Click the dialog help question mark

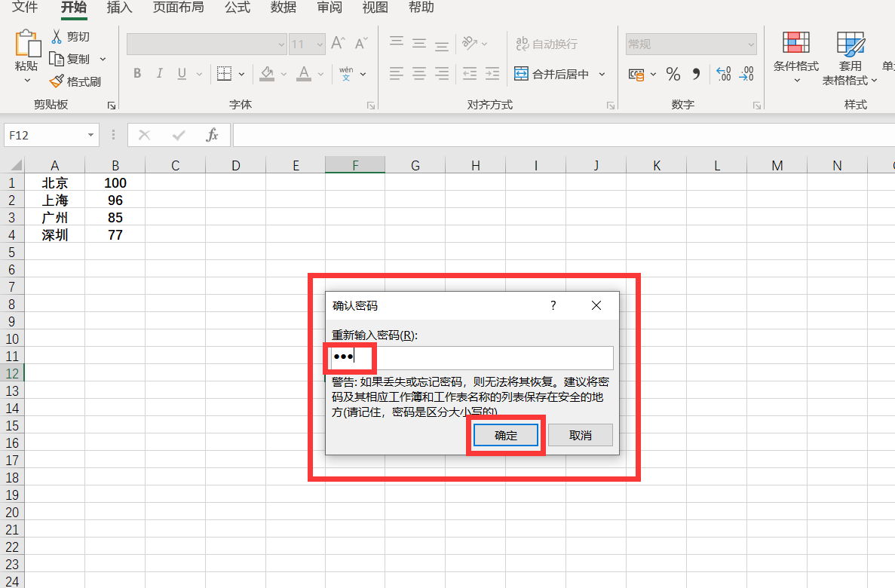[553, 305]
